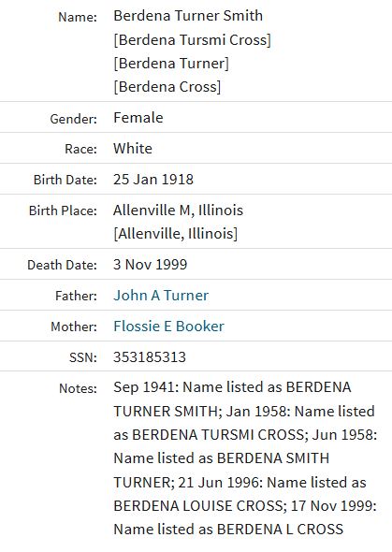Click the alternate name Berdena Tursmi Cross
This screenshot has width=392, height=552.
192,40
